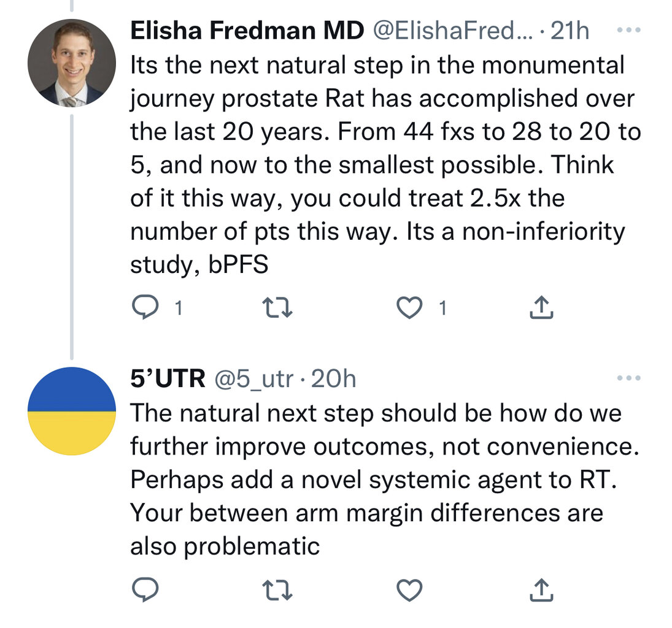Image resolution: width=672 pixels, height=628 pixels.
Task: Open more options for Elisha Fredman's tweet
Action: [628, 30]
